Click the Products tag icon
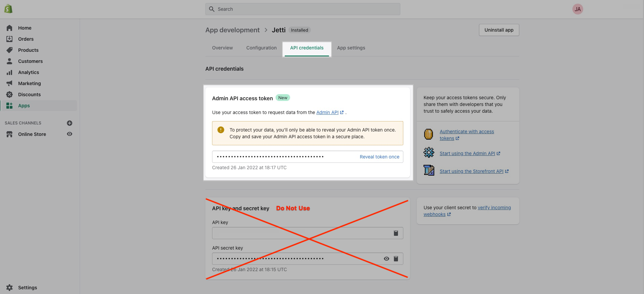This screenshot has width=644, height=294. click(x=9, y=50)
